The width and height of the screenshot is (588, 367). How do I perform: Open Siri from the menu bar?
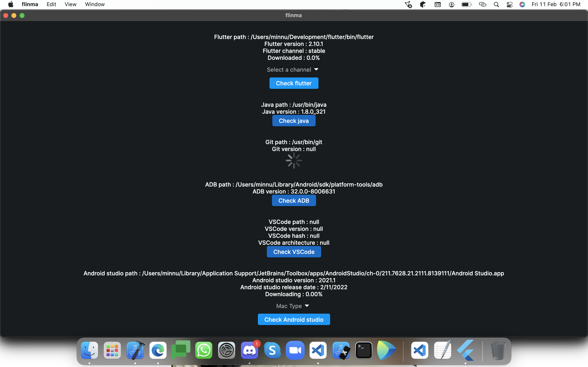point(522,4)
